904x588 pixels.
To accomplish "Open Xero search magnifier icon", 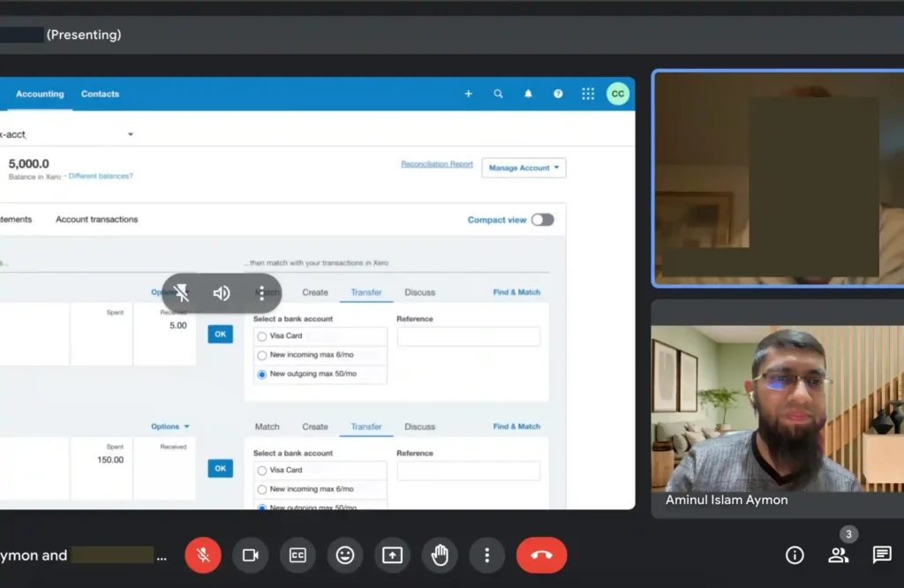I will 498,94.
